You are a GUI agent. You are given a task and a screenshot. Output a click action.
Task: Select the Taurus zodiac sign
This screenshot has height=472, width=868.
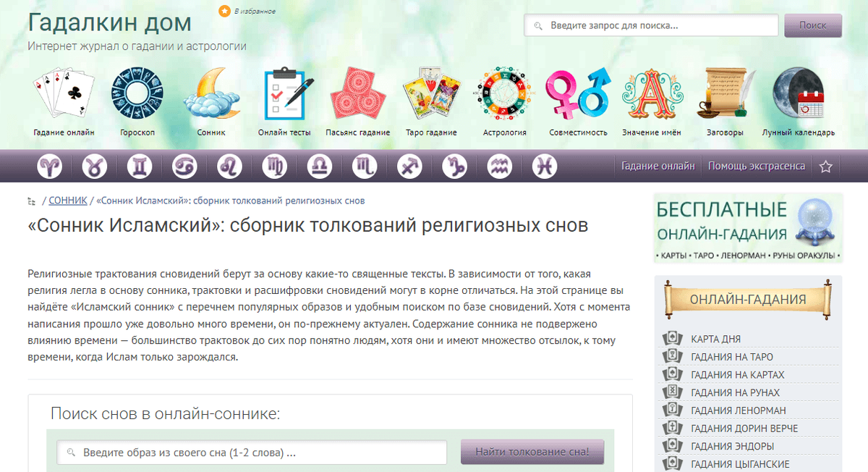point(95,167)
